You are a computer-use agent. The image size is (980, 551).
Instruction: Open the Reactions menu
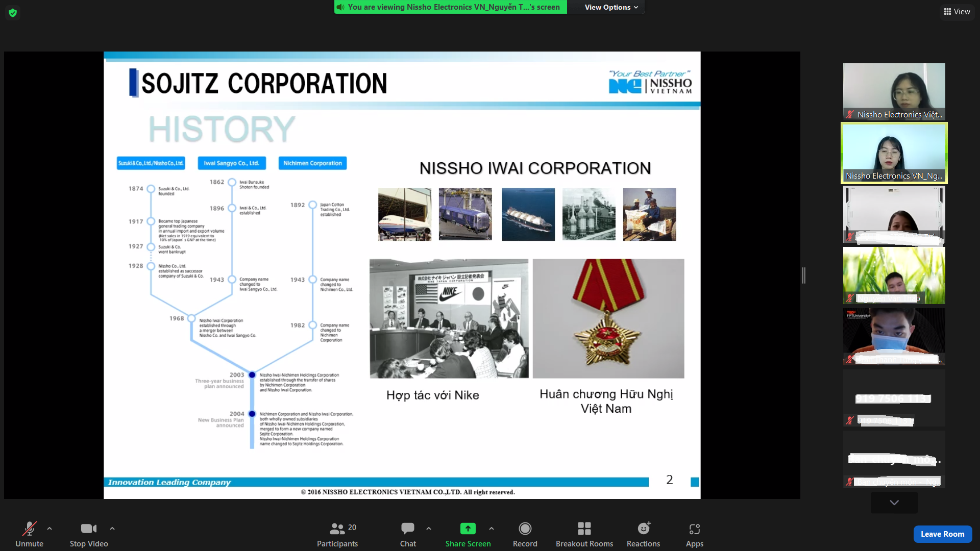coord(644,534)
